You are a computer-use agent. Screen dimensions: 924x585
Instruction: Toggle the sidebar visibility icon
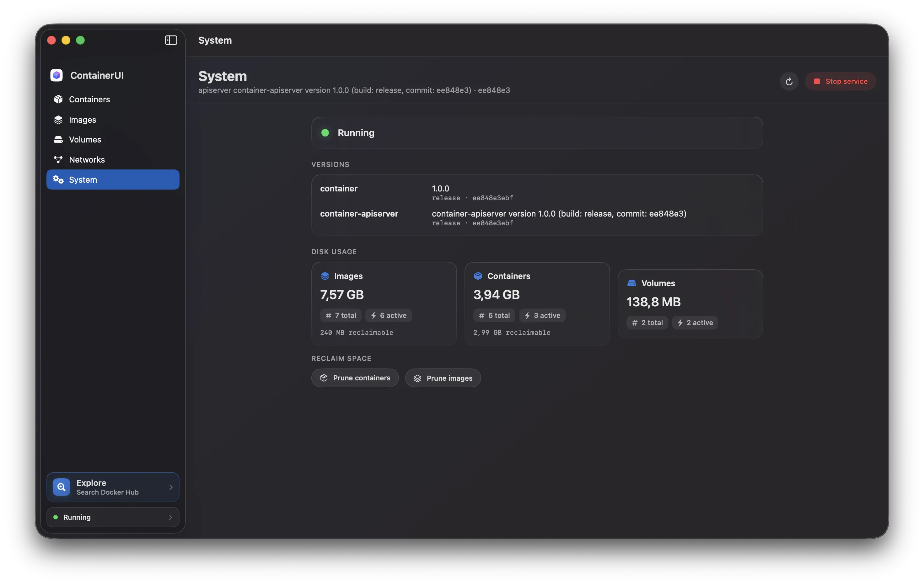(171, 40)
